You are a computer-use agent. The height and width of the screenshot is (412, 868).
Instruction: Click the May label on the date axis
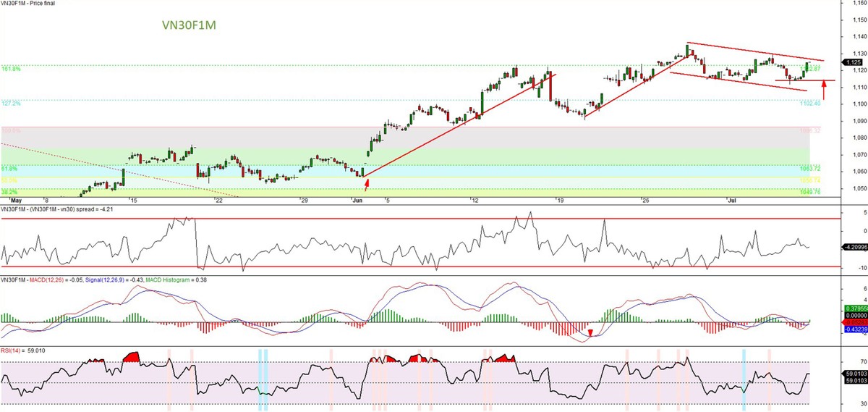17,199
